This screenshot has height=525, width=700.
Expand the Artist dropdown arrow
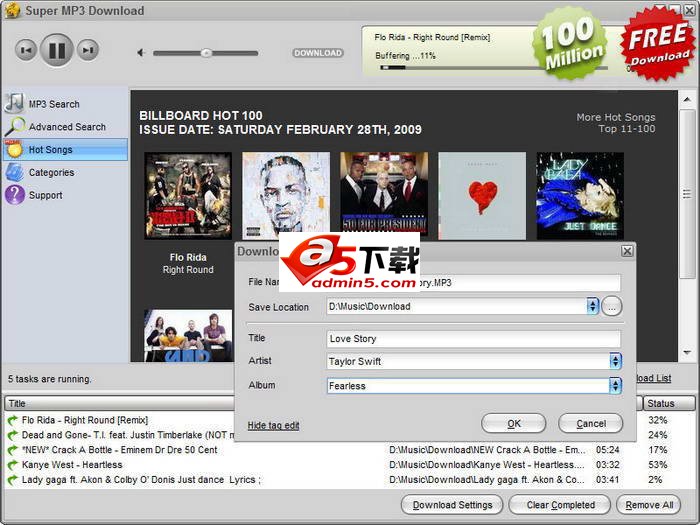pos(615,361)
